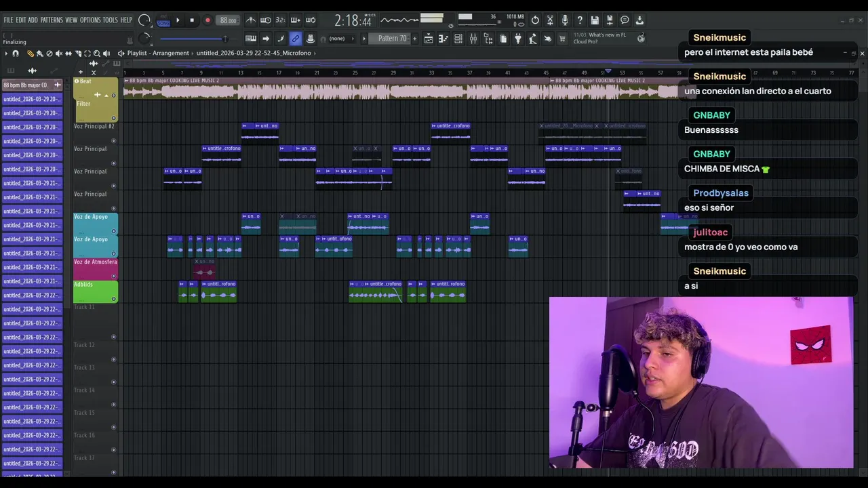Image resolution: width=868 pixels, height=488 pixels.
Task: Open help question mark icon
Action: pos(580,20)
